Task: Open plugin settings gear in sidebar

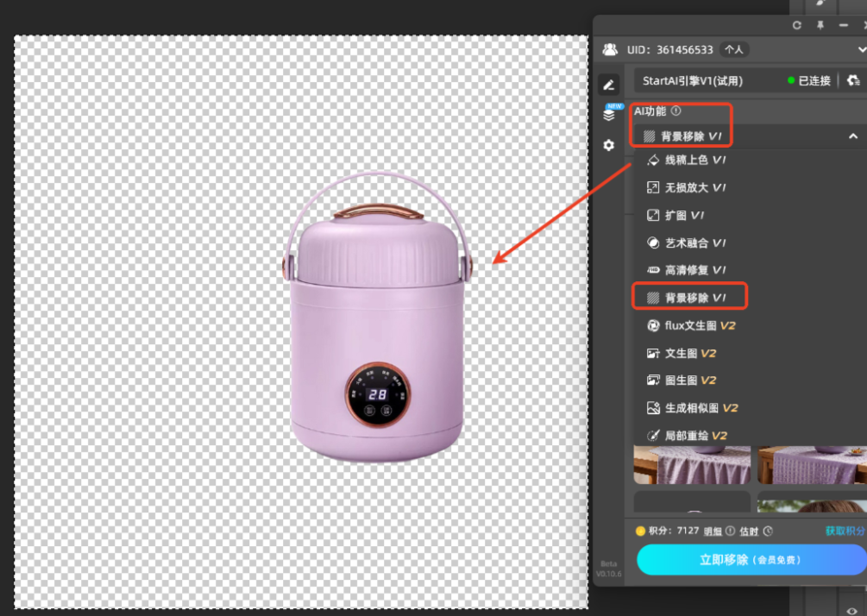Action: click(x=609, y=145)
